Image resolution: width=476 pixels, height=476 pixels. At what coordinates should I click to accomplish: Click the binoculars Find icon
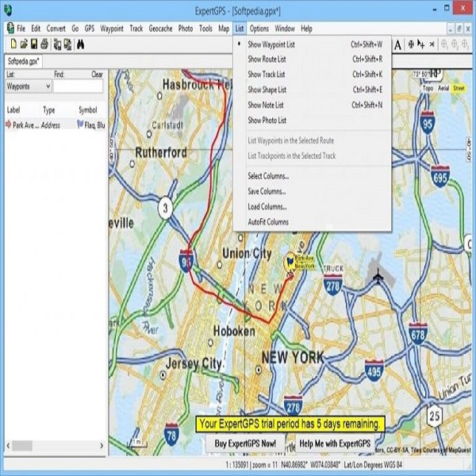pos(80,44)
